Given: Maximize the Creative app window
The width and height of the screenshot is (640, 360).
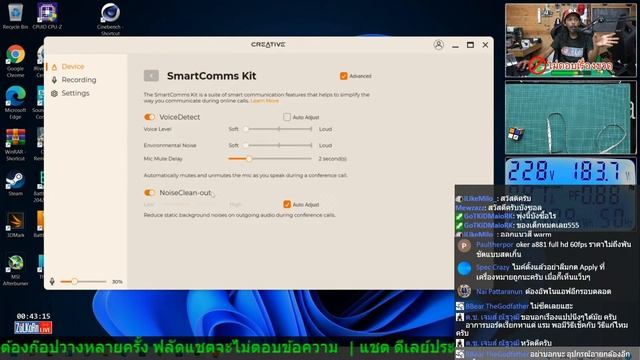Looking at the screenshot, I should (470, 45).
